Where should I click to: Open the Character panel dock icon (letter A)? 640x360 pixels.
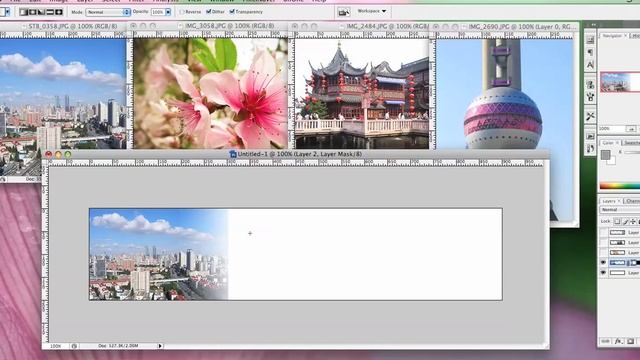[x=590, y=64]
